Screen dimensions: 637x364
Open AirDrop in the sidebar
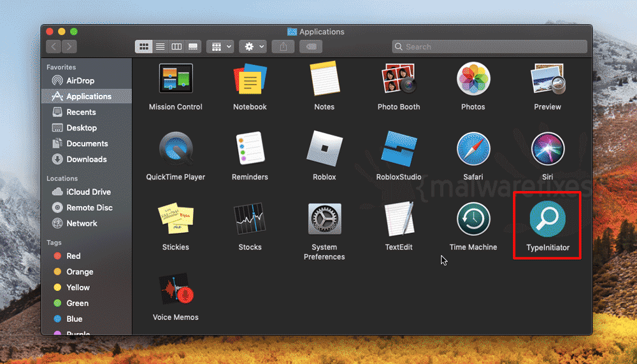[87, 80]
